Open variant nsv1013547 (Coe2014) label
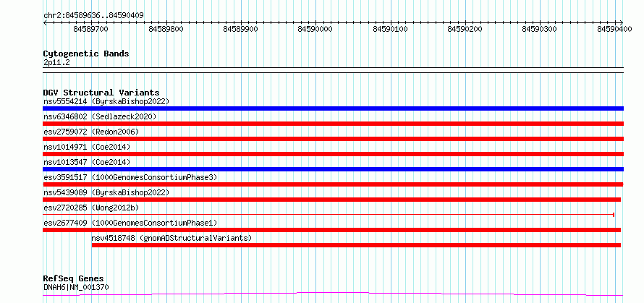The width and height of the screenshot is (644, 303). pyautogui.click(x=87, y=162)
